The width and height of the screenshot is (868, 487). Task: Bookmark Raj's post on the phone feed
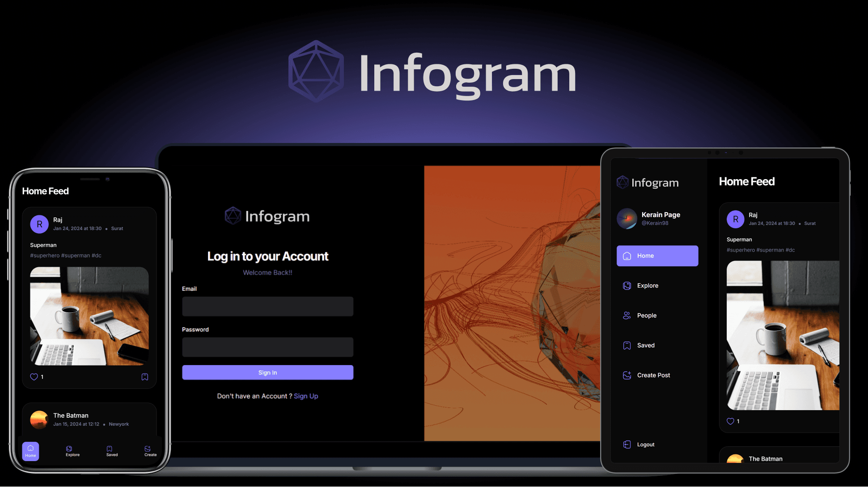(x=144, y=377)
